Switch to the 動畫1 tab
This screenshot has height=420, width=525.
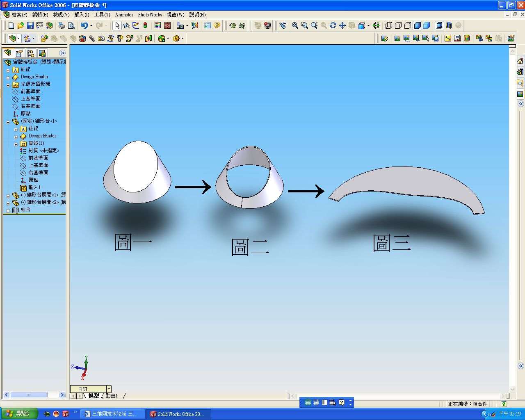[x=112, y=396]
